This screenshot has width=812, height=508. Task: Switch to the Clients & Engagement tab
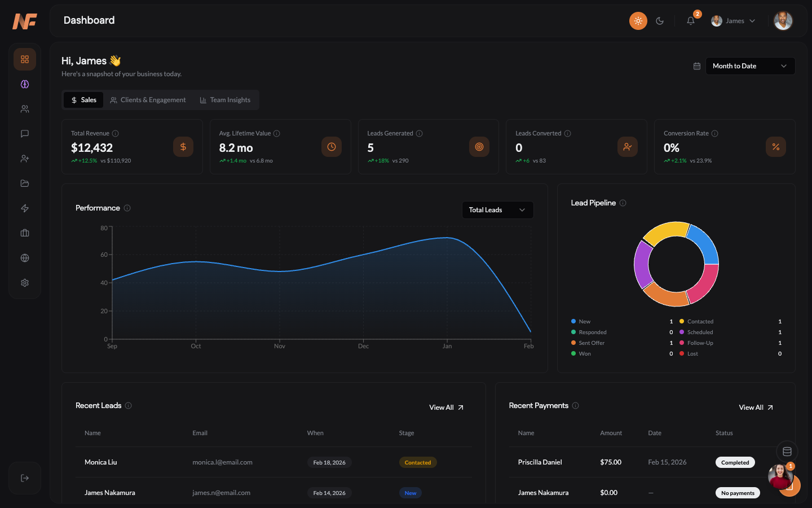(148, 99)
